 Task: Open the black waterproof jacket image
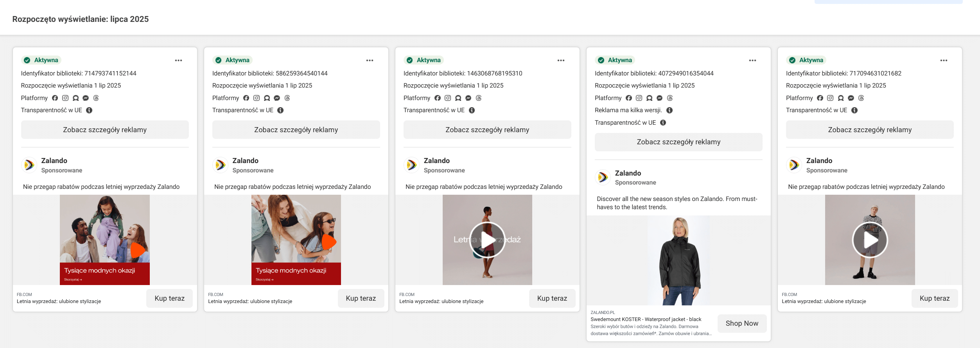678,260
